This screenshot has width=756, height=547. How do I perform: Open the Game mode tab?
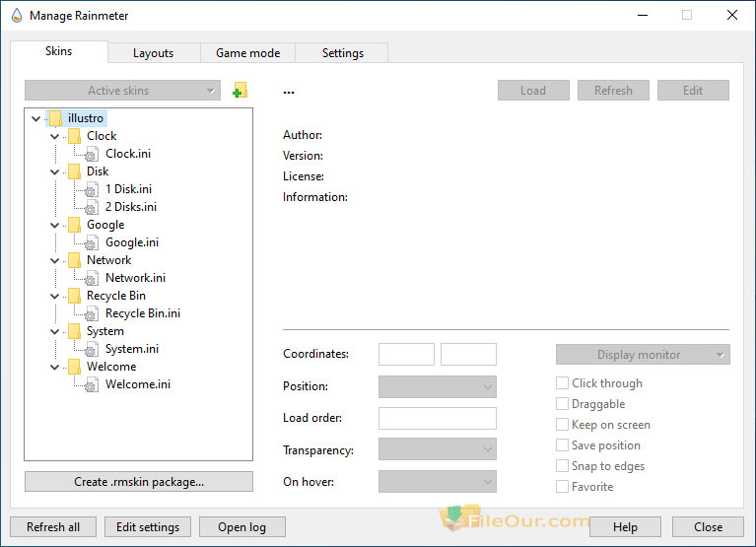pyautogui.click(x=247, y=53)
